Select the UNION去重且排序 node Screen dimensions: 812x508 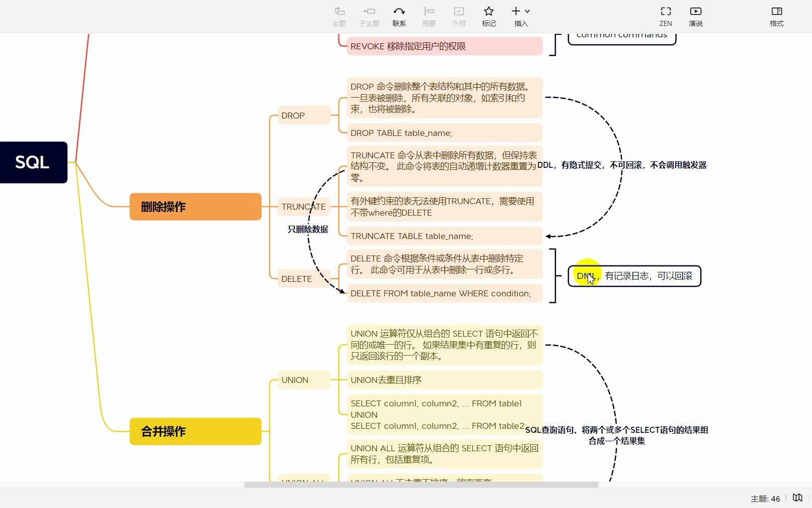pos(445,380)
